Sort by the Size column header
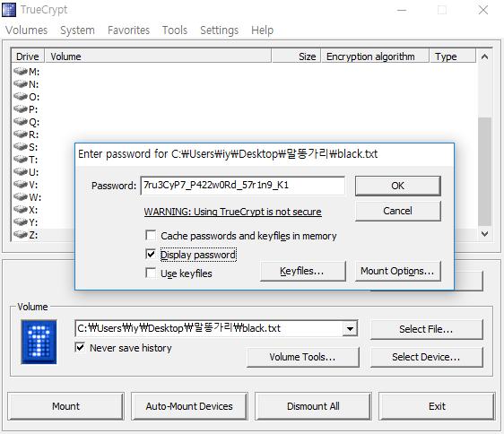The width and height of the screenshot is (504, 434). pyautogui.click(x=296, y=56)
